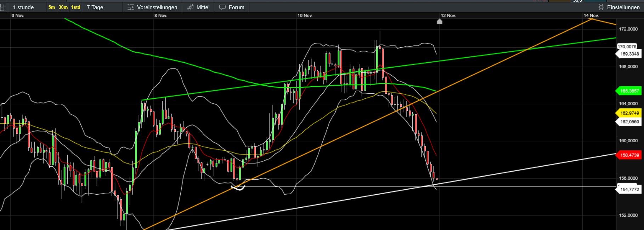
Task: Click the white arc drawing near chart low
Action: tap(238, 188)
